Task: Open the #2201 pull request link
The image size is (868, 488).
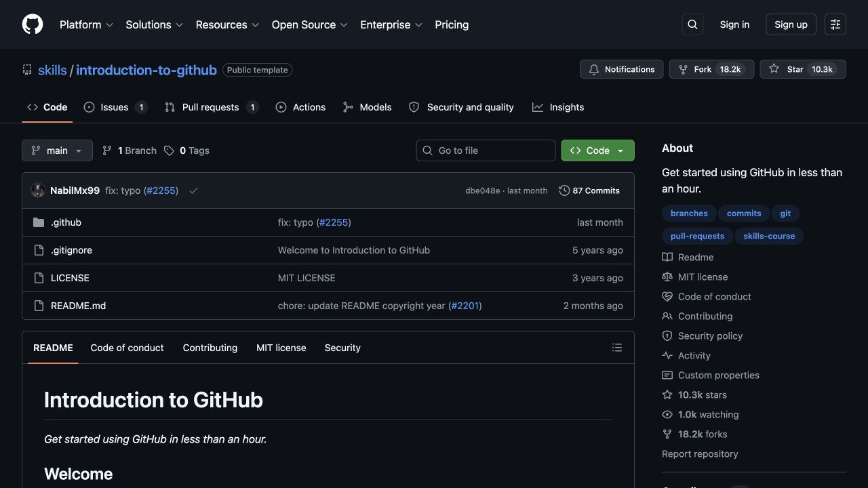Action: pos(465,306)
